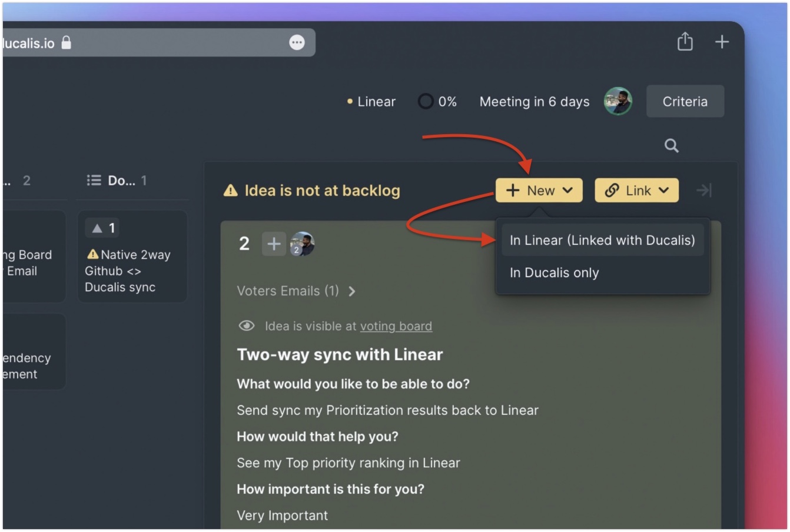790x532 pixels.
Task: Click the 0% progress circle
Action: click(426, 101)
